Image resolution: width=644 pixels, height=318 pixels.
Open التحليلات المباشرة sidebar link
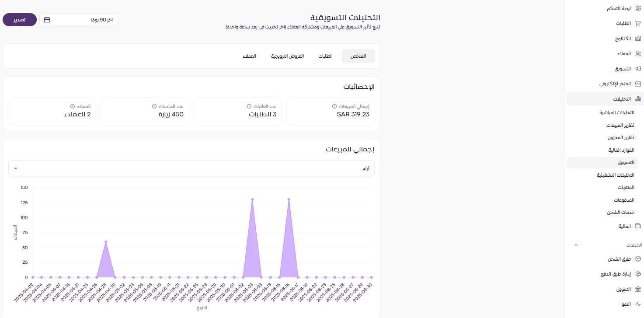click(616, 113)
